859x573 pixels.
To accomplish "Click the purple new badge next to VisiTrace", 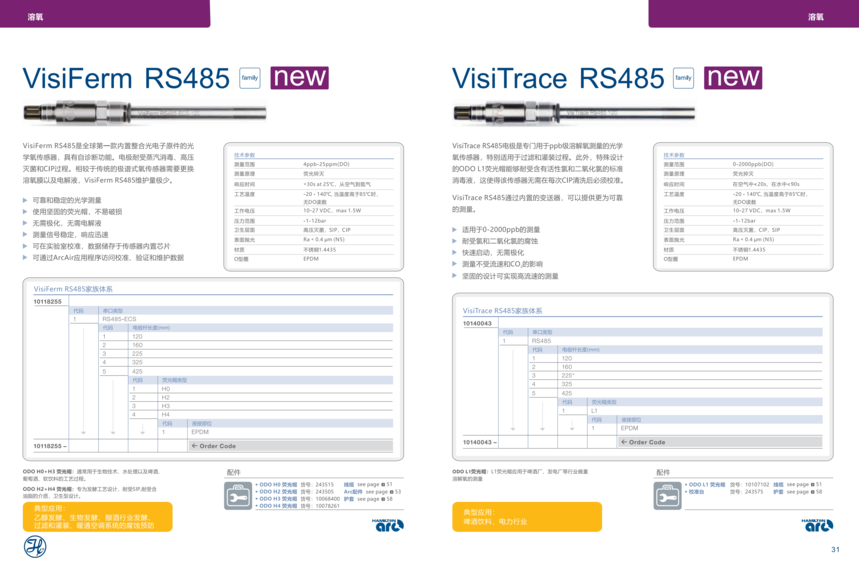I will click(733, 77).
